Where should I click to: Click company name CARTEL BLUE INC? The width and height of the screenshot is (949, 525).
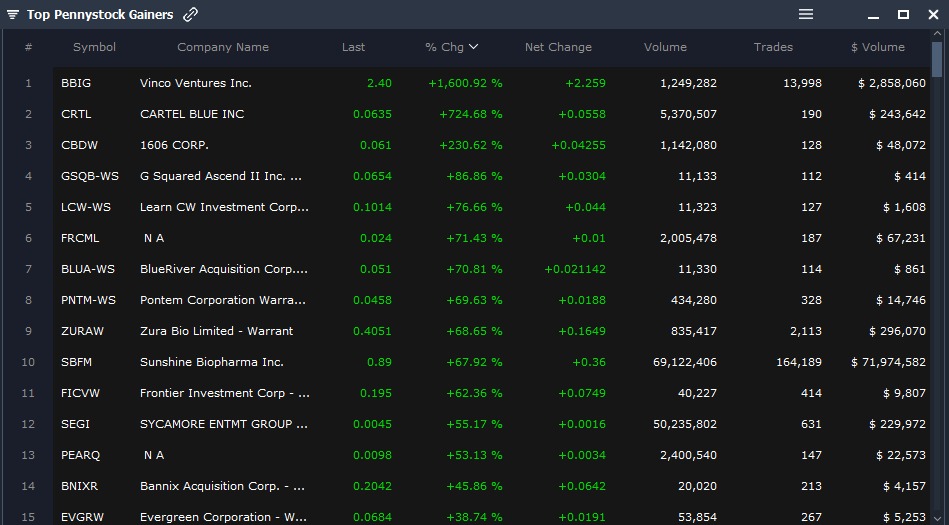(x=192, y=114)
